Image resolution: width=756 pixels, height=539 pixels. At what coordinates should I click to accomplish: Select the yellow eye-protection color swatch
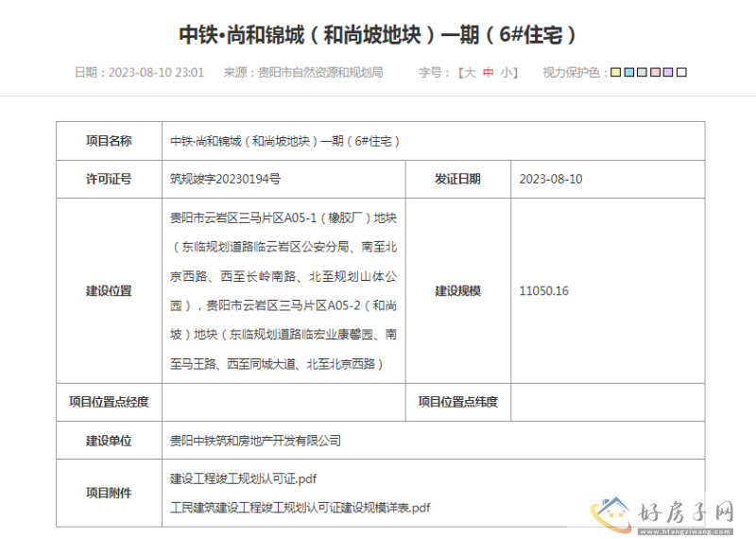616,73
